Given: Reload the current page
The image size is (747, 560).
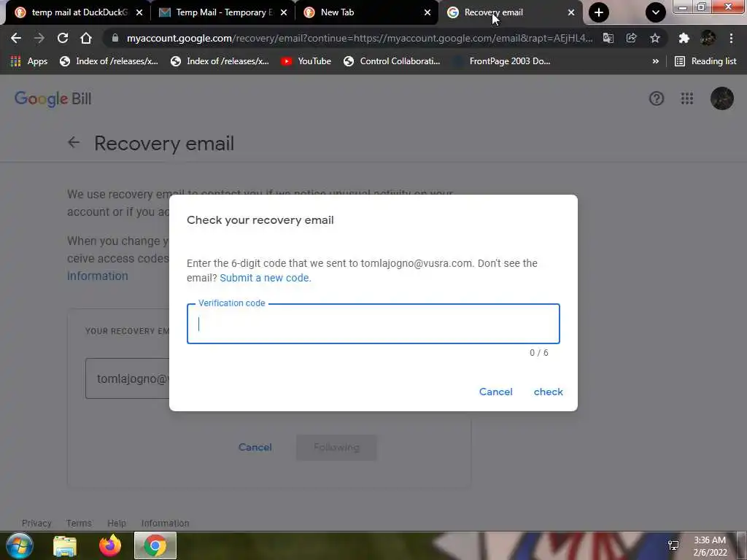Looking at the screenshot, I should point(63,38).
